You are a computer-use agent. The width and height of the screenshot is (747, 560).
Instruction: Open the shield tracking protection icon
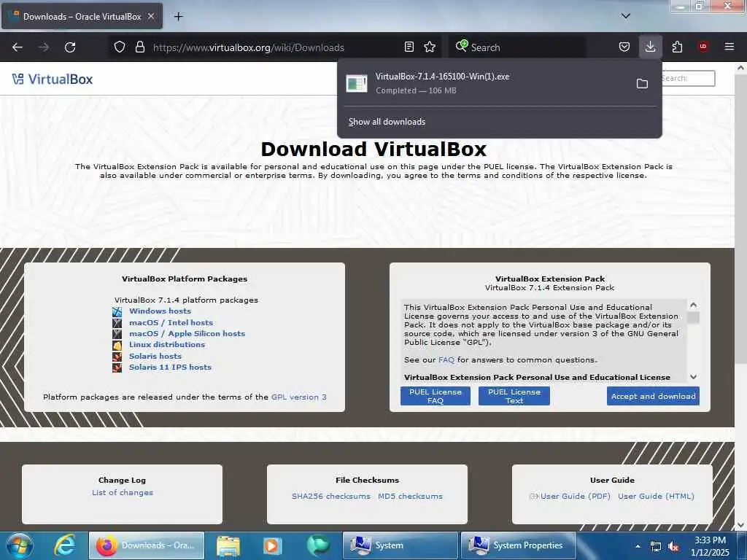[x=120, y=47]
